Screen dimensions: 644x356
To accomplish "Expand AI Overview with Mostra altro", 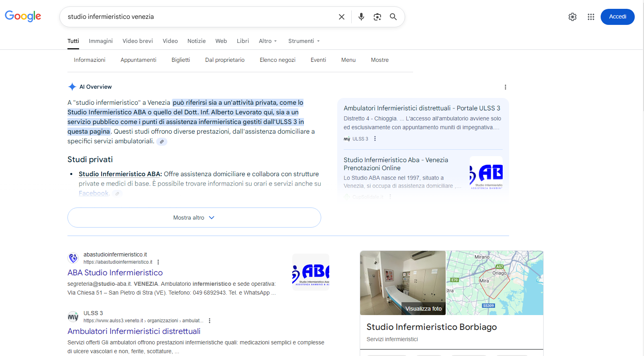I will coord(194,218).
